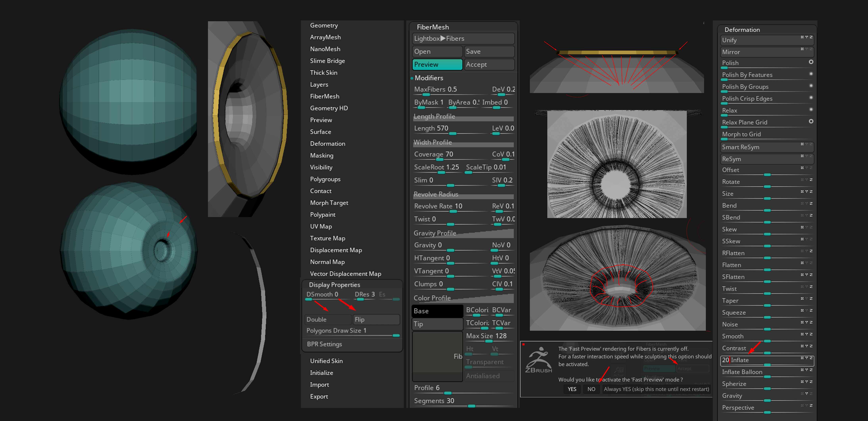This screenshot has height=421, width=868.
Task: Click the Y axis icon on Mirror
Action: pos(806,49)
